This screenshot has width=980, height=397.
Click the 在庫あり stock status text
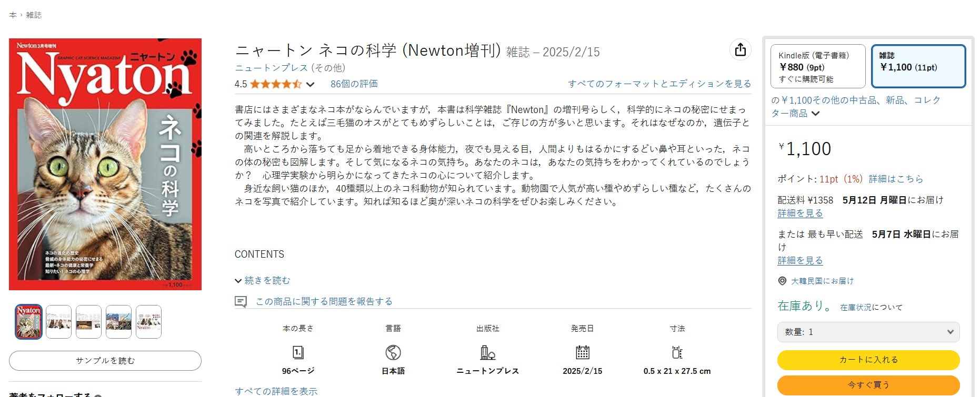804,306
